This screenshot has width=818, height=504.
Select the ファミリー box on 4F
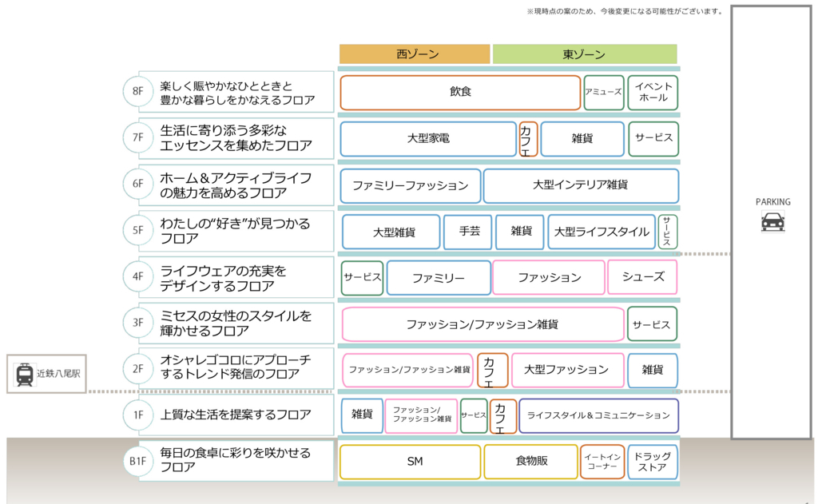click(439, 278)
